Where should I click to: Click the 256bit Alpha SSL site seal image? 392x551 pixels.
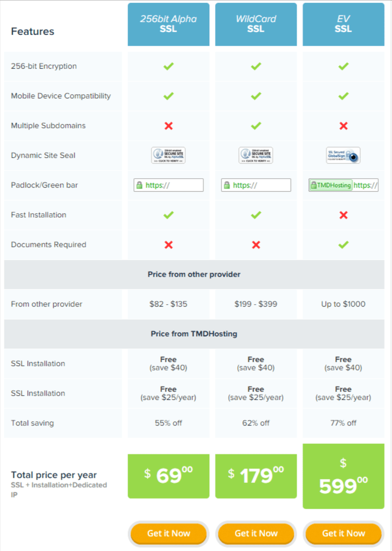pos(168,155)
